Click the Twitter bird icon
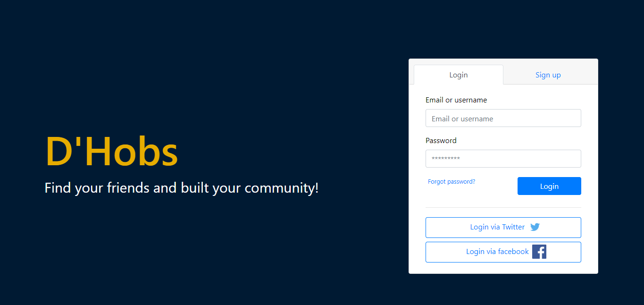 click(535, 227)
